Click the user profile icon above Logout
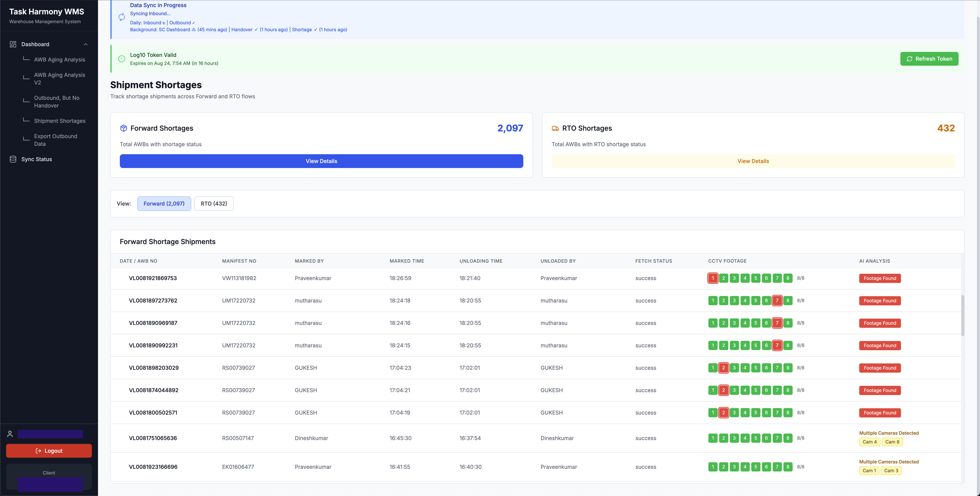The height and width of the screenshot is (496, 980). click(10, 434)
